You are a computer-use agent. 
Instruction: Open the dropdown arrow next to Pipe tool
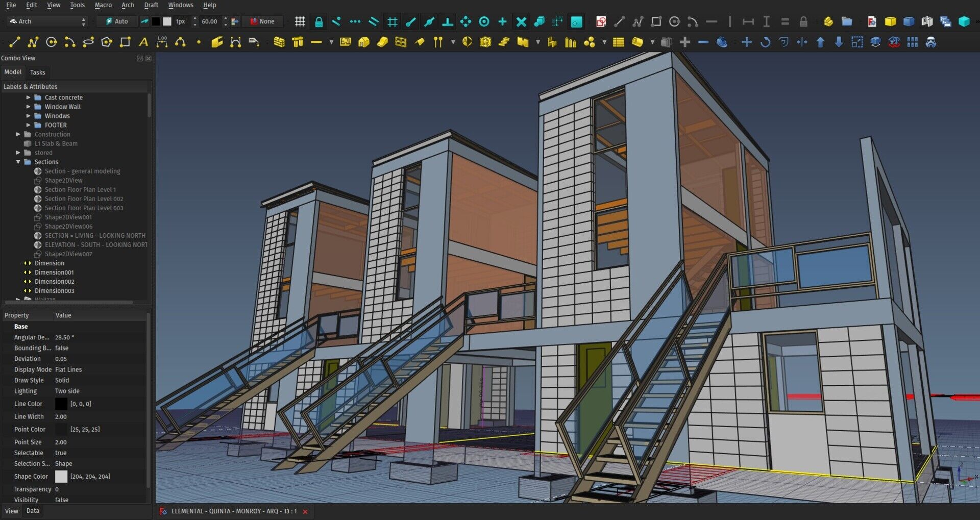coord(652,42)
